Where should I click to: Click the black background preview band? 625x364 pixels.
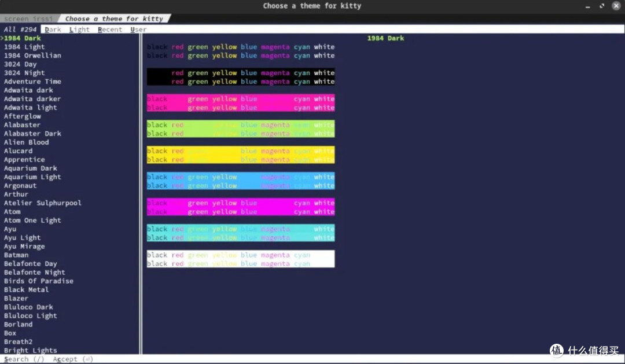[241, 77]
